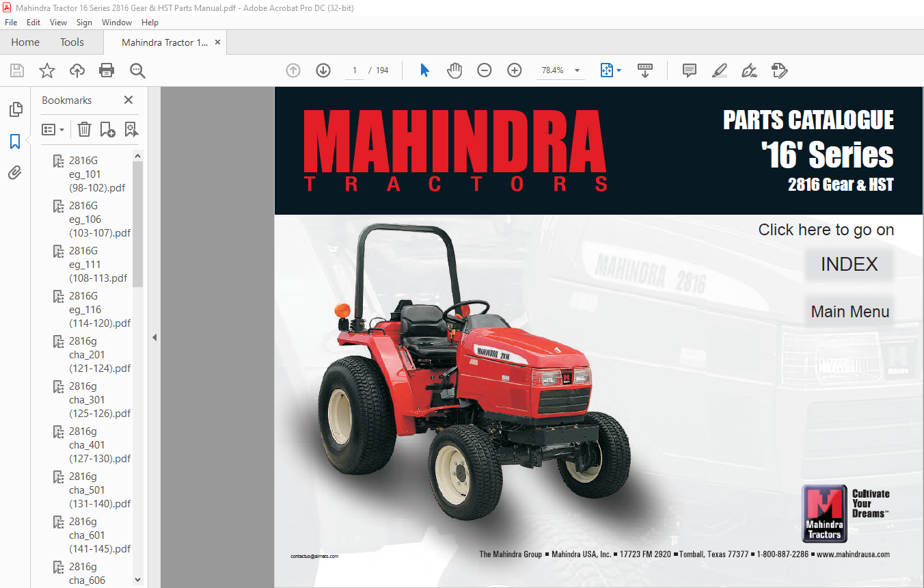This screenshot has height=588, width=924.
Task: Click find current bookmark icon
Action: click(131, 129)
